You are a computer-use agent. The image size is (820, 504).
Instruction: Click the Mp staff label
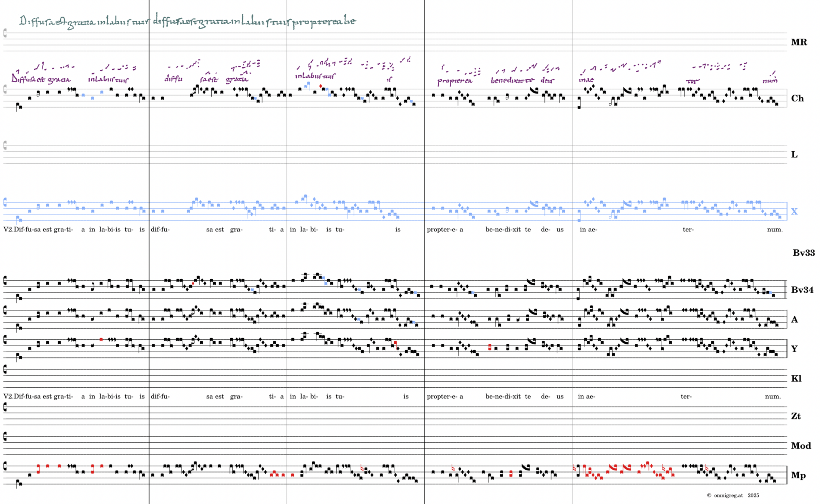798,475
